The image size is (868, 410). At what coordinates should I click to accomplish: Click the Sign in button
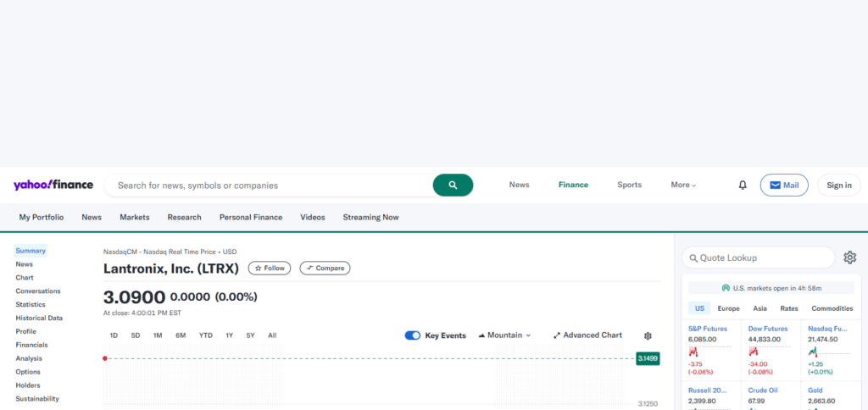[x=839, y=186]
